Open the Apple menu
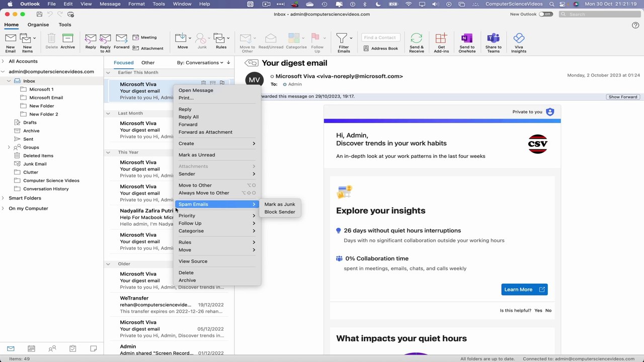 (10, 4)
